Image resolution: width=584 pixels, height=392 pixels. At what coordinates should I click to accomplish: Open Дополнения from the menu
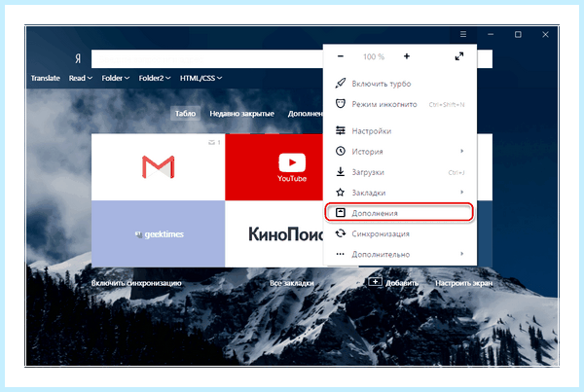pos(400,213)
